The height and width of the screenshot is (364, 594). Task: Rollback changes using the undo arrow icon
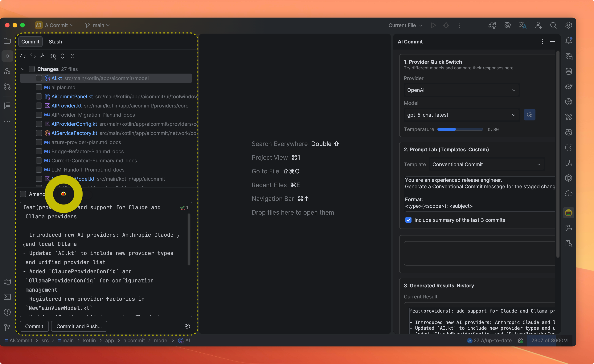coord(33,56)
